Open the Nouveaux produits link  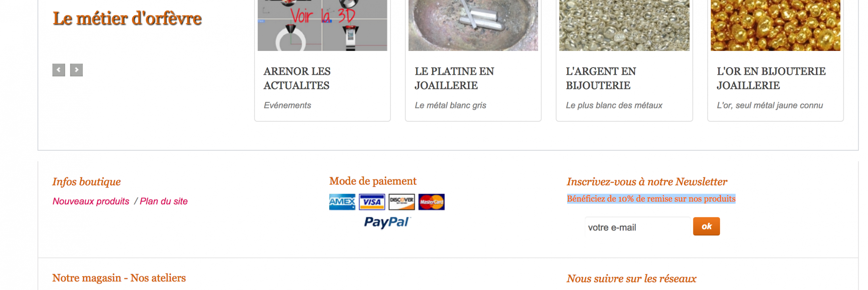[x=91, y=201]
